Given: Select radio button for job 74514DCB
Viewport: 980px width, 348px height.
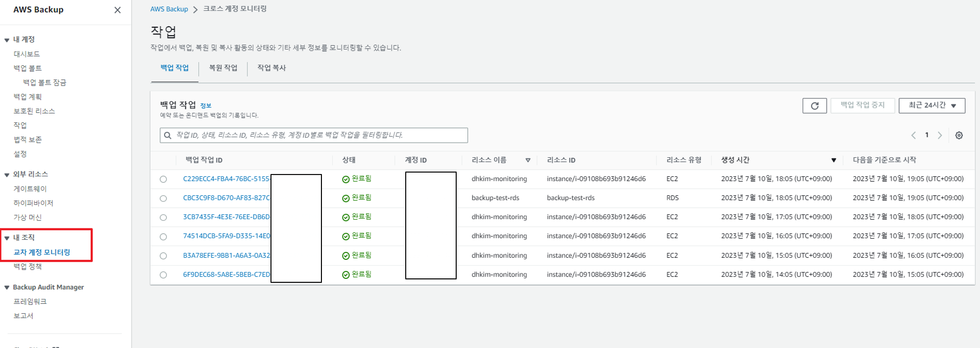Looking at the screenshot, I should (x=163, y=237).
